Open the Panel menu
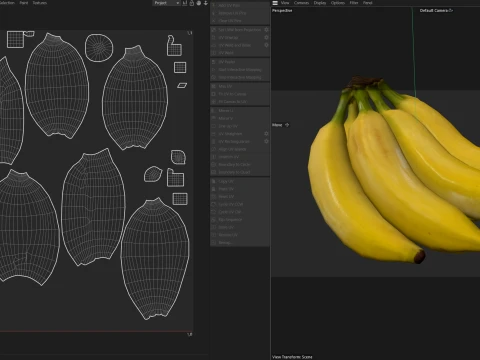 367,3
